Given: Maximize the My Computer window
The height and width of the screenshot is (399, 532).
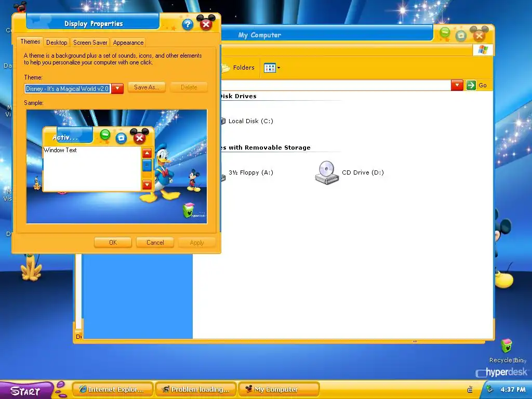Looking at the screenshot, I should click(x=461, y=36).
